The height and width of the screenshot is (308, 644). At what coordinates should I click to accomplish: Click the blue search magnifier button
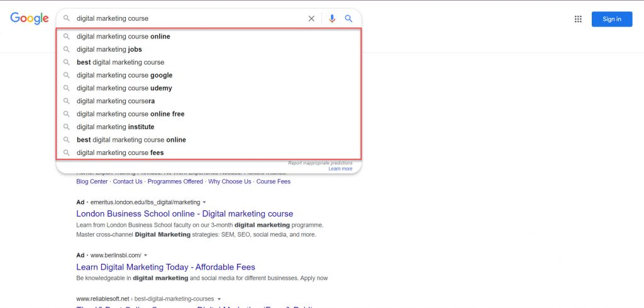tap(348, 18)
